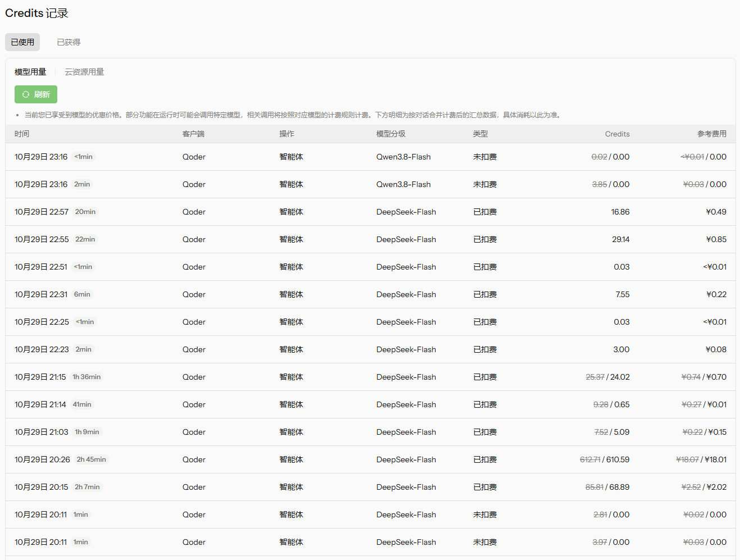
Task: Select credits value 3.00
Action: pyautogui.click(x=622, y=349)
